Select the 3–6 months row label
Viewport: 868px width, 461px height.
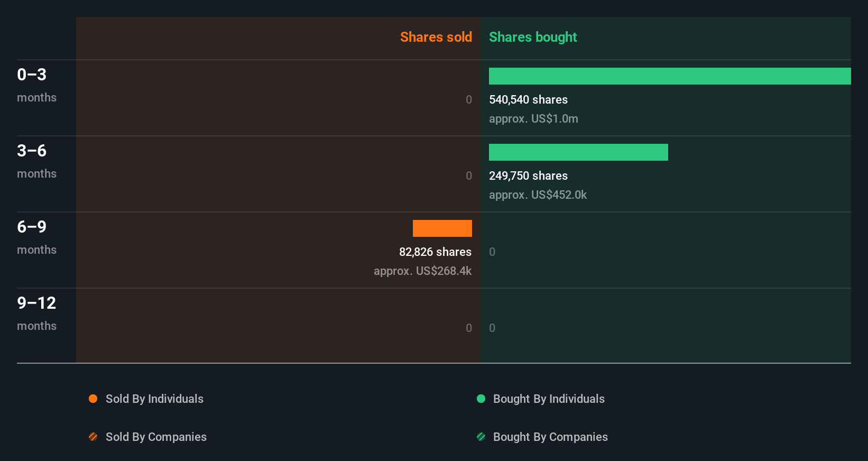click(x=36, y=161)
